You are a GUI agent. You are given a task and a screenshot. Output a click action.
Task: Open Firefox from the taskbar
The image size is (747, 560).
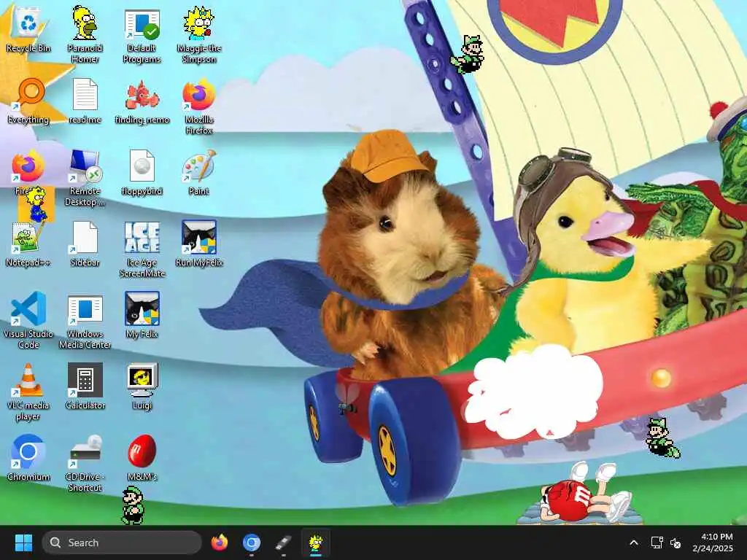(x=219, y=542)
